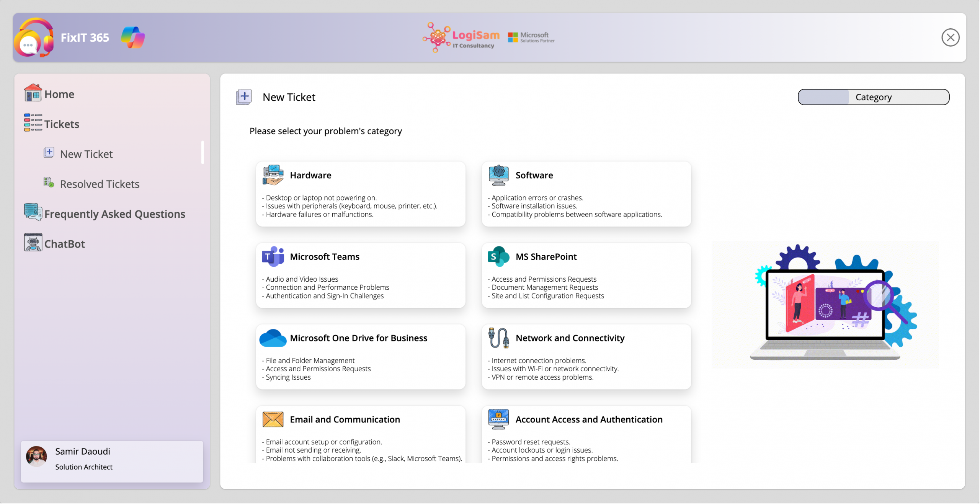The width and height of the screenshot is (980, 504).
Task: Click the FixIT 365 headset logo
Action: 34,38
